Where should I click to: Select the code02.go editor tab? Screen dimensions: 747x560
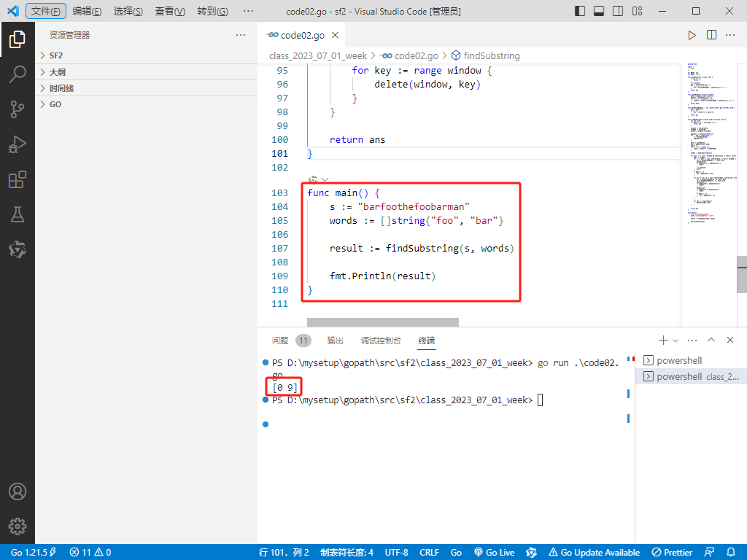point(302,35)
